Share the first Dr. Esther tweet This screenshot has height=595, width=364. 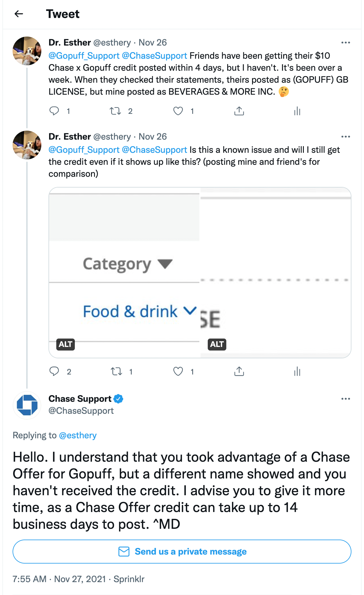point(239,111)
